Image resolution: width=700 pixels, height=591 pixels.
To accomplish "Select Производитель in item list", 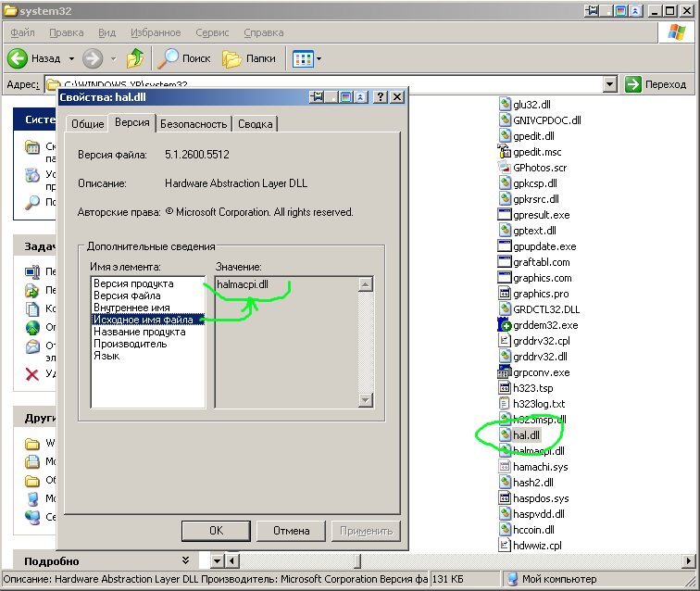I will (131, 344).
